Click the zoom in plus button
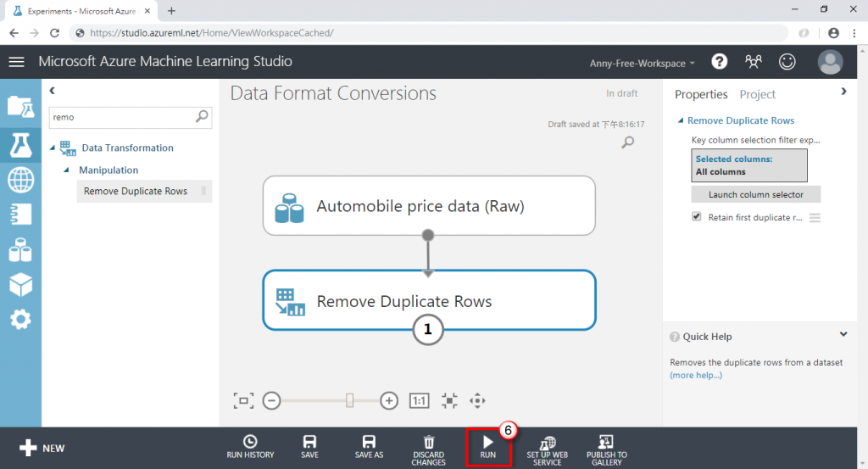This screenshot has width=868, height=469. tap(389, 400)
